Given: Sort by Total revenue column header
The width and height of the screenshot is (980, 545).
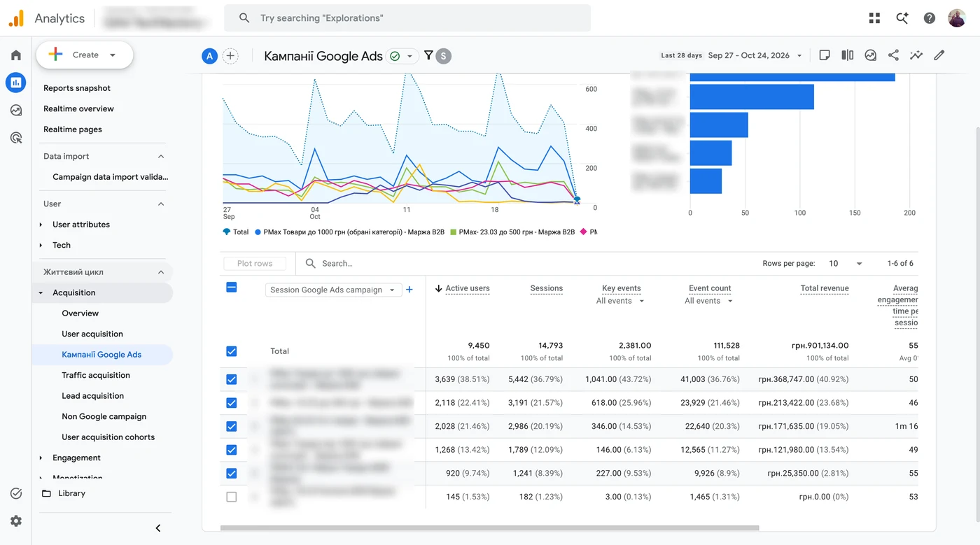Looking at the screenshot, I should pos(825,288).
